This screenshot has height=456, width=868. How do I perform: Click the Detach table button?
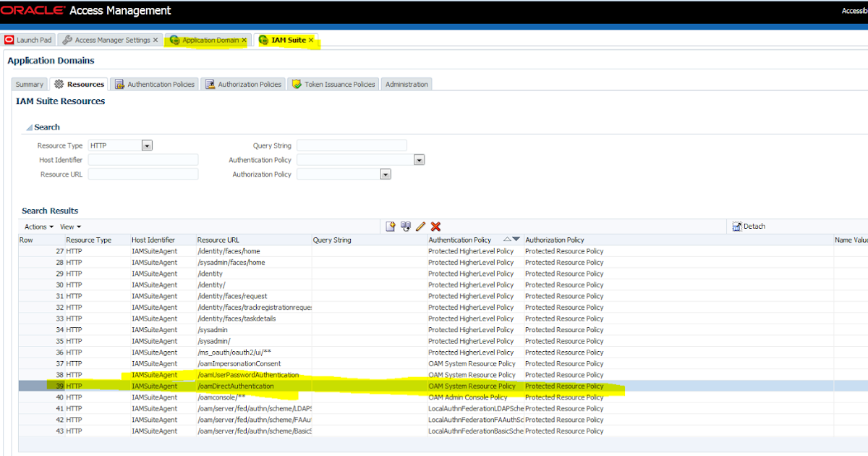[x=749, y=227]
